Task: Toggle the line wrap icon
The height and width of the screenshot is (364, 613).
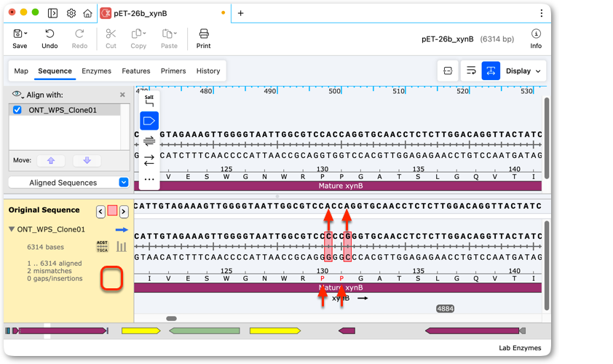Action: coord(471,71)
